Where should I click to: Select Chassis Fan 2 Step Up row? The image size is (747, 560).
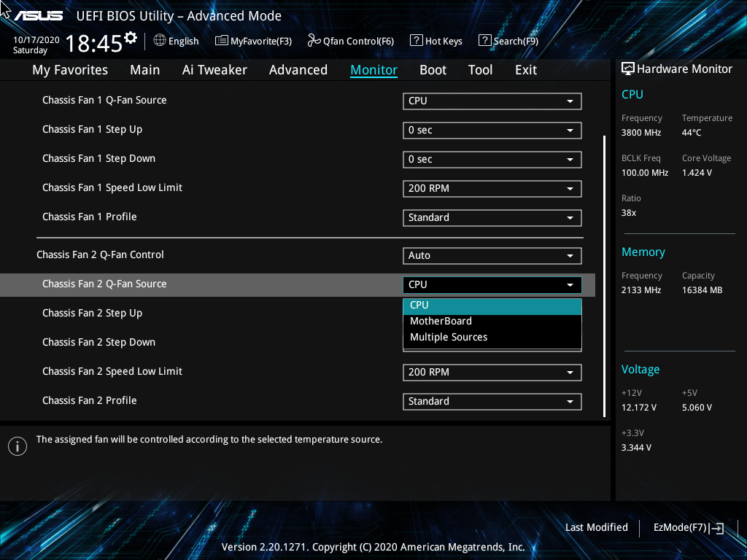[298, 314]
